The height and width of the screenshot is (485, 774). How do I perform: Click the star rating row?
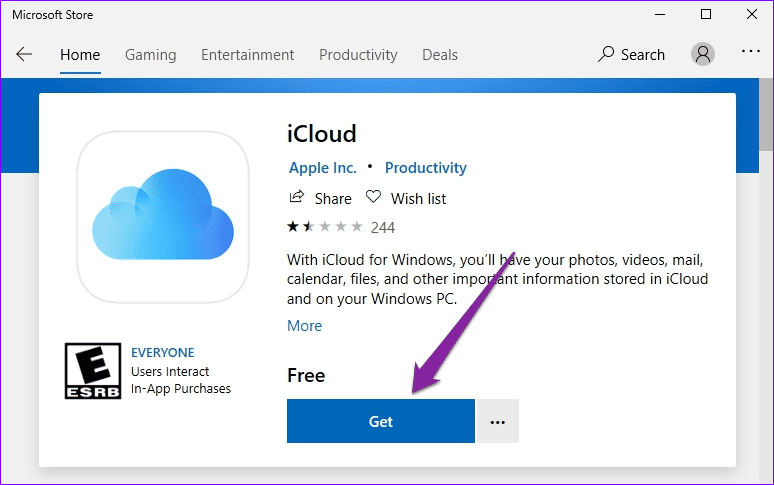click(324, 227)
